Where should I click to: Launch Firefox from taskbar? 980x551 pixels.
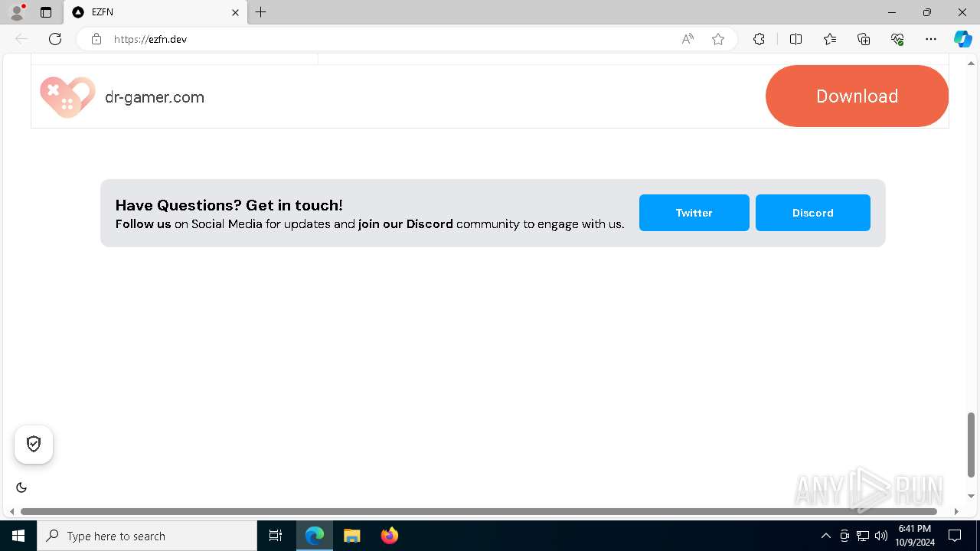pyautogui.click(x=389, y=536)
